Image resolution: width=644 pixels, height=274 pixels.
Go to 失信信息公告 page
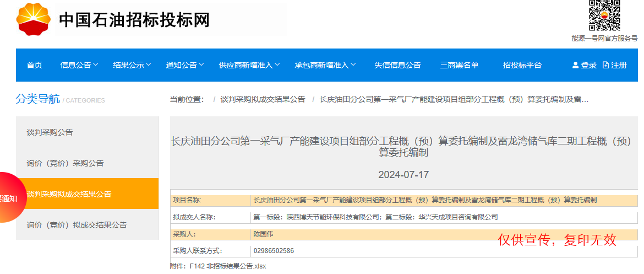pos(397,65)
